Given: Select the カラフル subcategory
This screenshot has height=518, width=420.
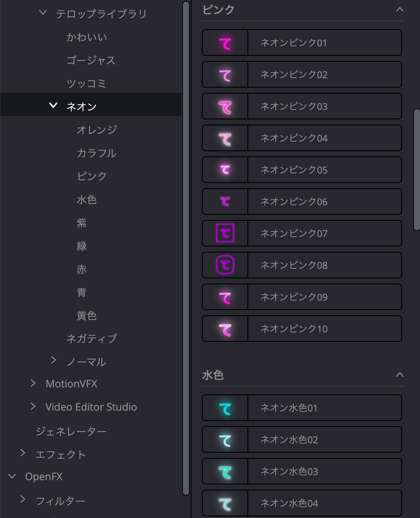Looking at the screenshot, I should [97, 153].
